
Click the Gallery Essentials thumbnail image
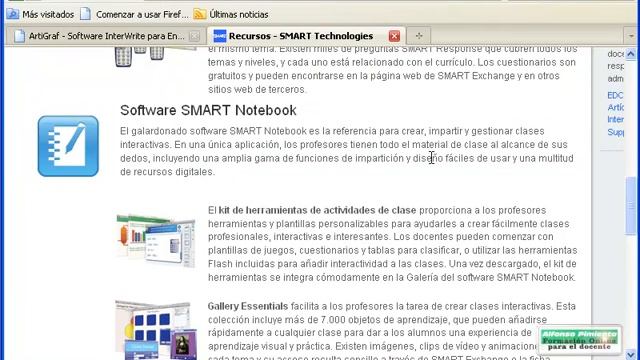(x=156, y=330)
